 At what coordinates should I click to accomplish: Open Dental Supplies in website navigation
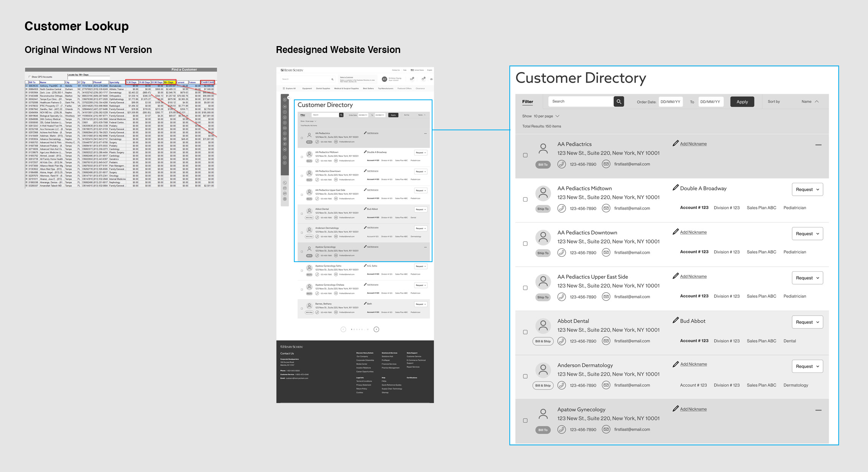pyautogui.click(x=323, y=88)
